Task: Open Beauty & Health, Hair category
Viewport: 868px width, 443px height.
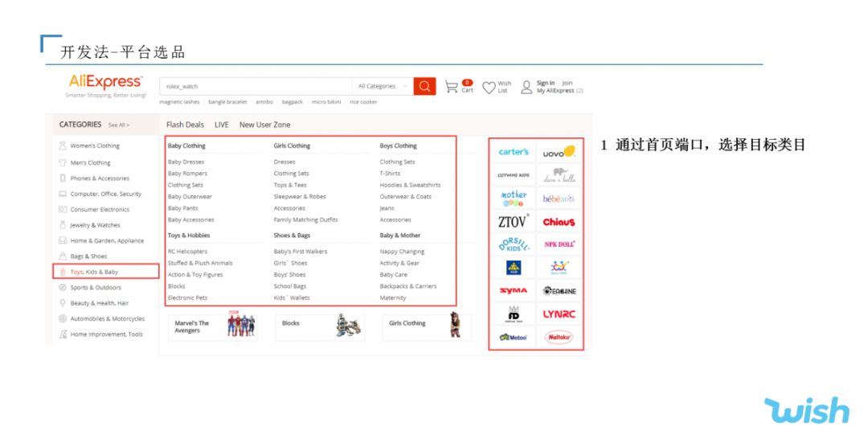Action: (x=99, y=303)
